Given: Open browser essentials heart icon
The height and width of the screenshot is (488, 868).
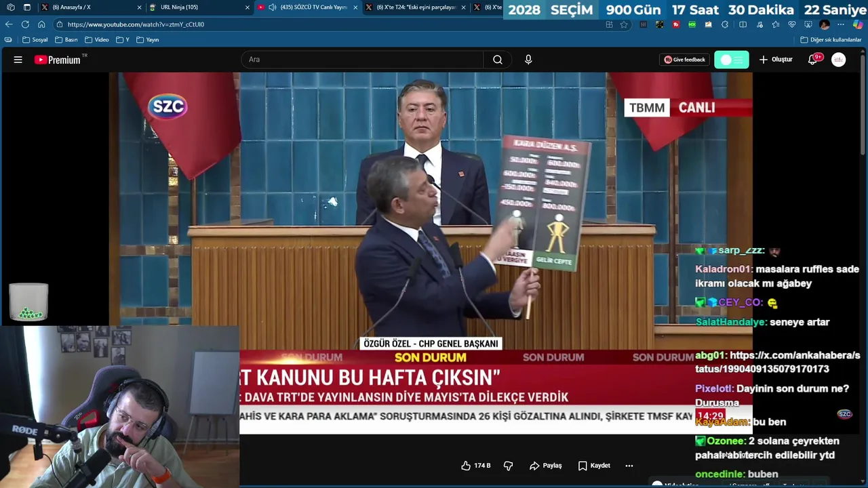Looking at the screenshot, I should click(791, 24).
